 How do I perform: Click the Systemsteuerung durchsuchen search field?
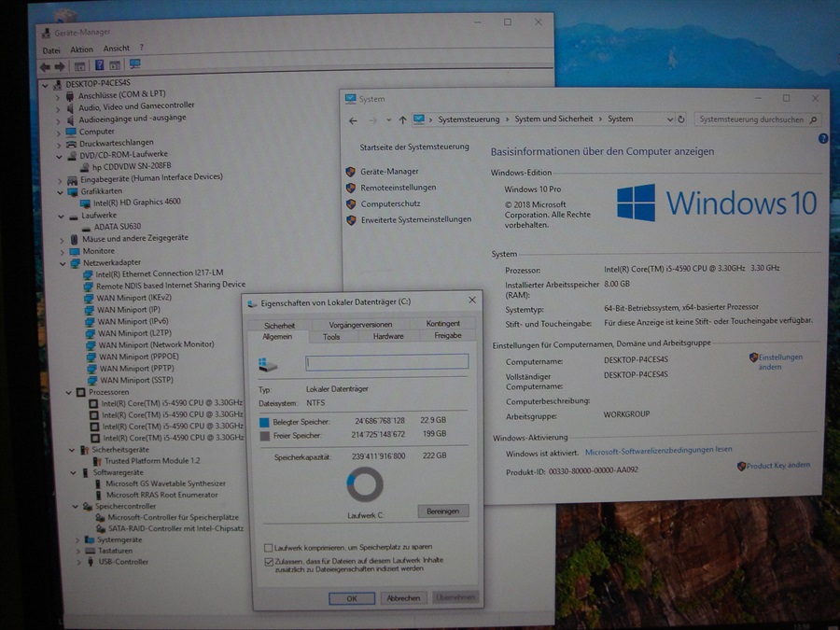[757, 119]
